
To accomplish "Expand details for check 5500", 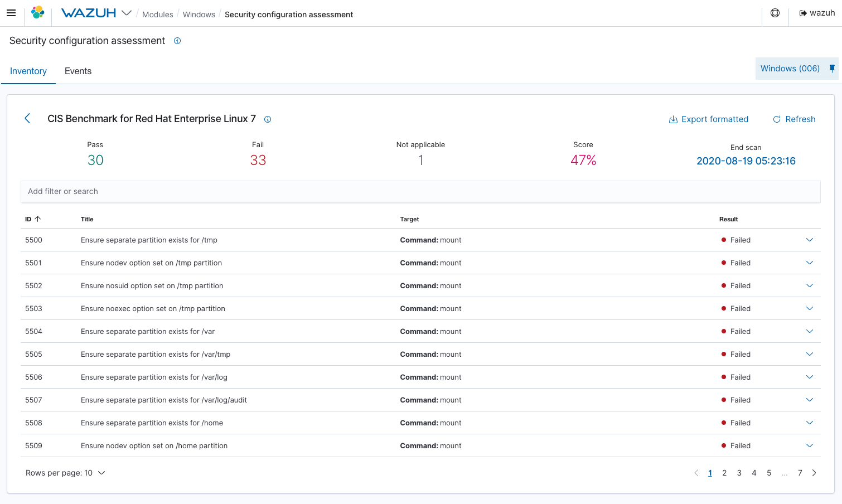I will click(x=810, y=240).
